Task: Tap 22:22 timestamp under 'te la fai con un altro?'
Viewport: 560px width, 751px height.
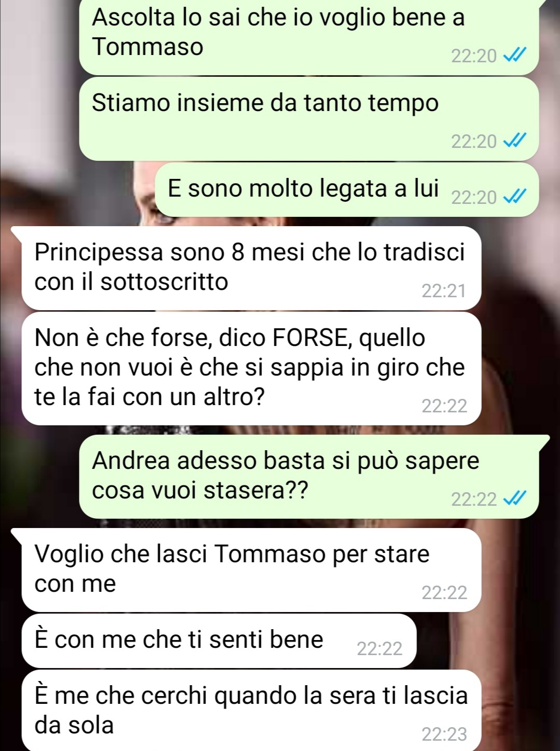Action: tap(444, 406)
